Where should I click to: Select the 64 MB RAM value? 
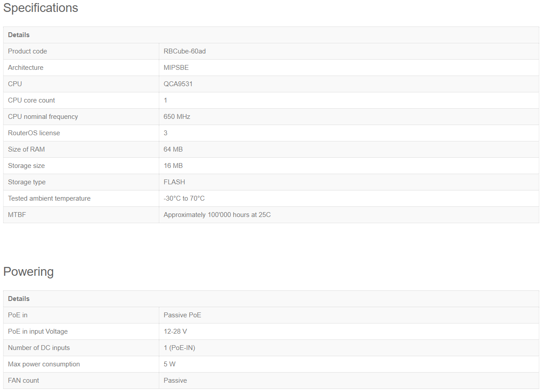pos(173,149)
